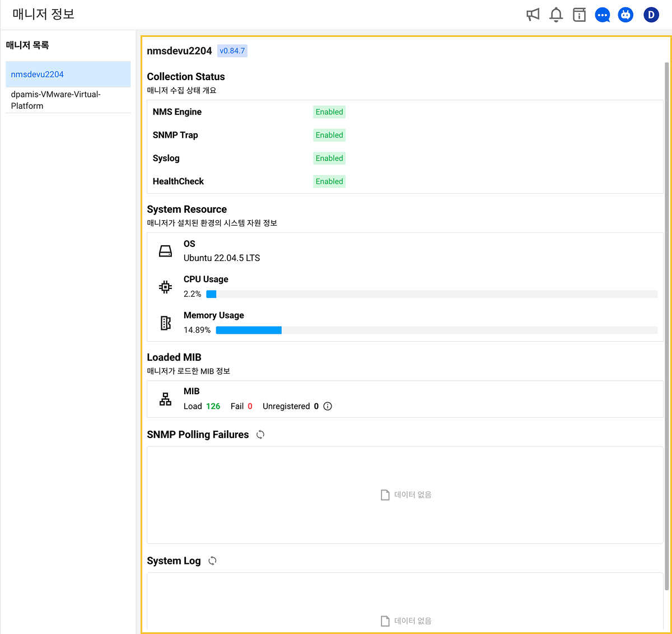The height and width of the screenshot is (634, 672).
Task: Click the info icon next to Unregistered
Action: (x=328, y=406)
